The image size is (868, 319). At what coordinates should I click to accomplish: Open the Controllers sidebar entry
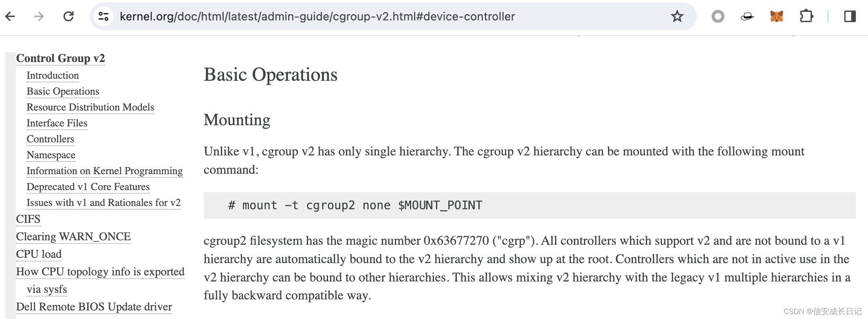coord(50,139)
